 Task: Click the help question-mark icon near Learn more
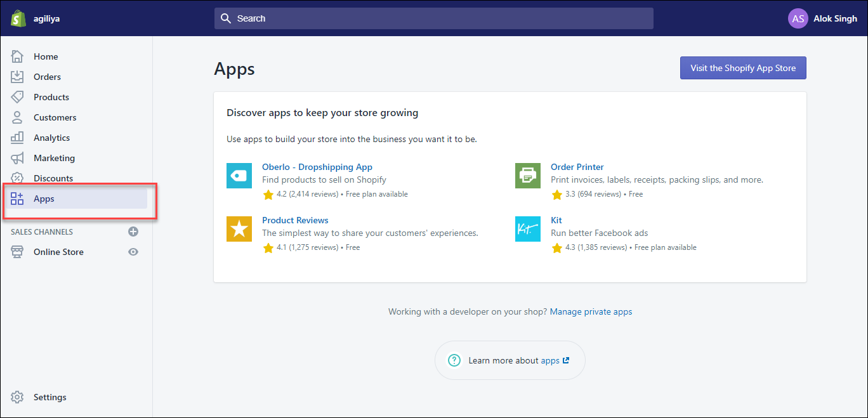pos(454,360)
